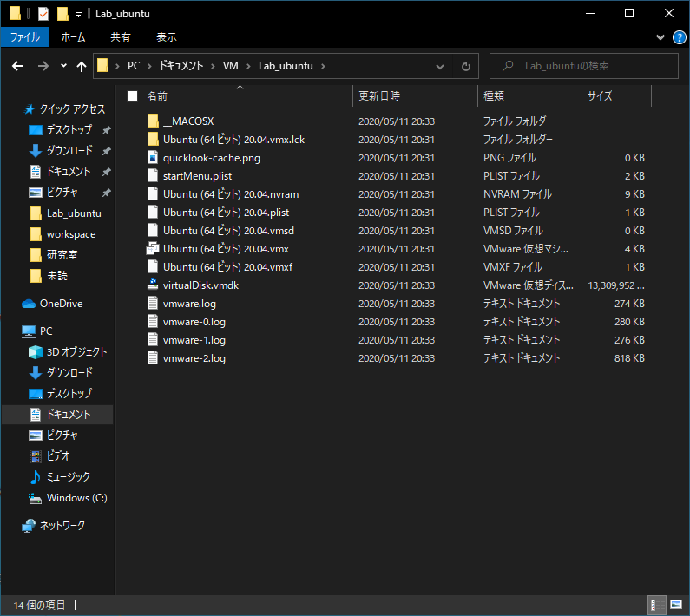Click the quicklook-cache.png file icon
690x616 pixels.
click(153, 158)
